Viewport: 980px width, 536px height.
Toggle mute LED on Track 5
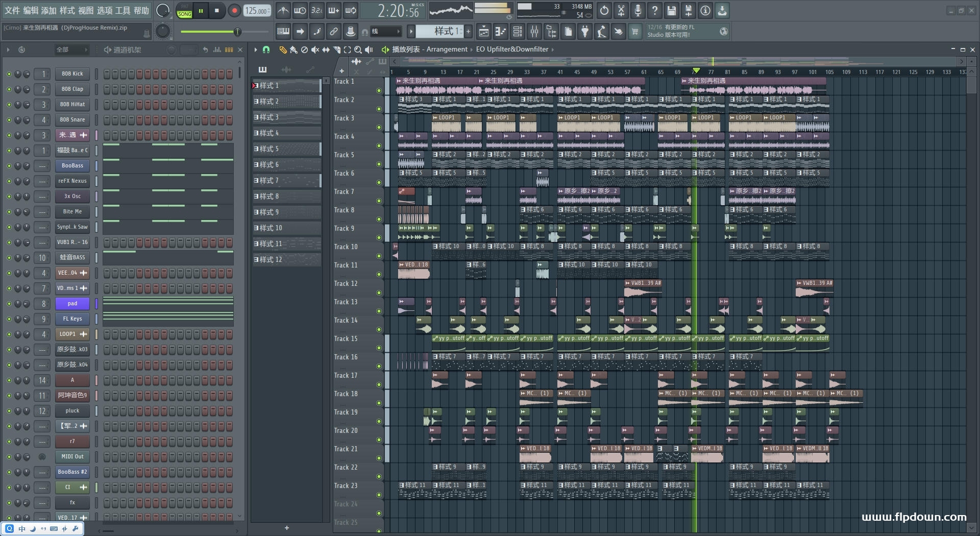[x=379, y=164]
